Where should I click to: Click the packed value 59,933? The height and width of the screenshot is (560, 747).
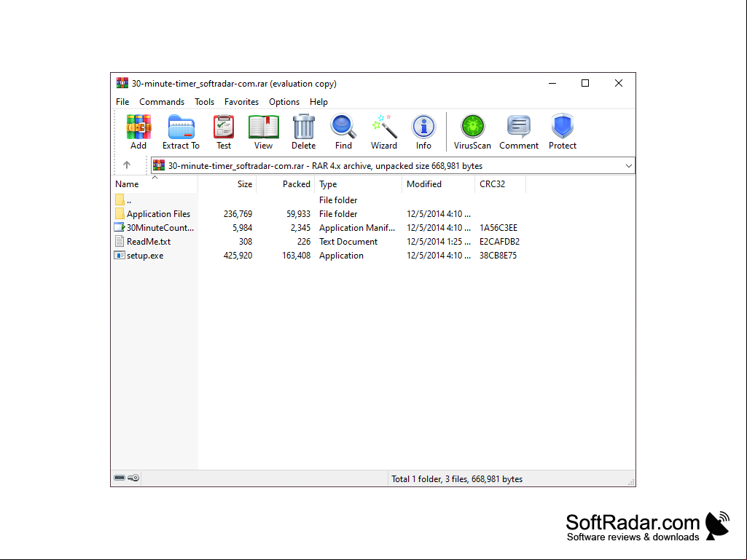[x=298, y=214]
